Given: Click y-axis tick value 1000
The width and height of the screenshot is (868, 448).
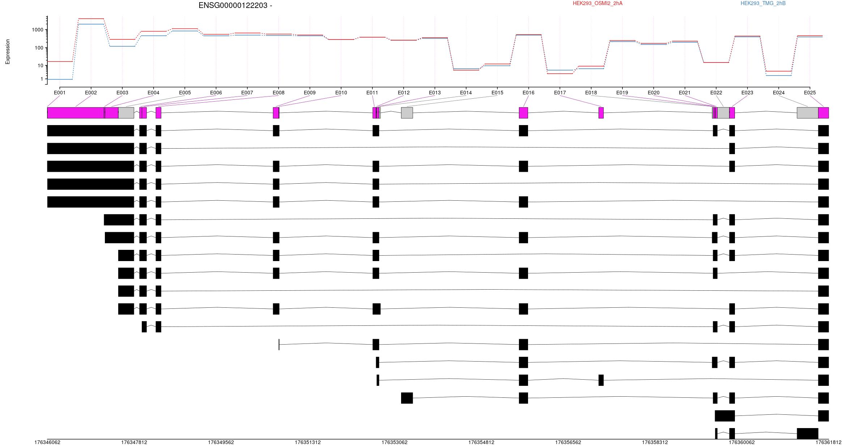Looking at the screenshot, I should (38, 30).
